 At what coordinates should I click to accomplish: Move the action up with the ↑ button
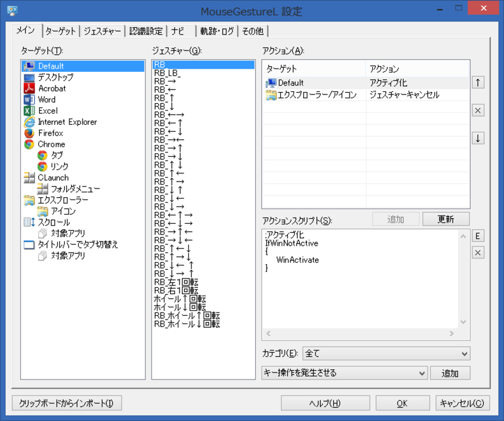(x=478, y=83)
